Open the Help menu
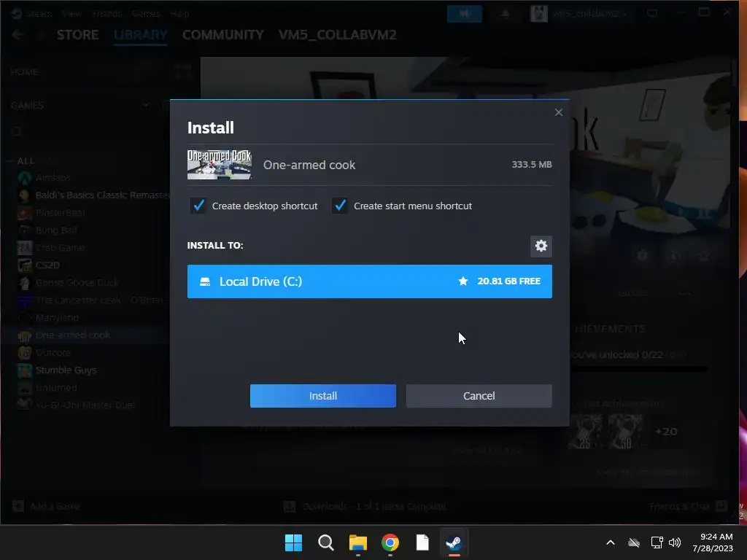This screenshot has width=747, height=560. coord(179,13)
